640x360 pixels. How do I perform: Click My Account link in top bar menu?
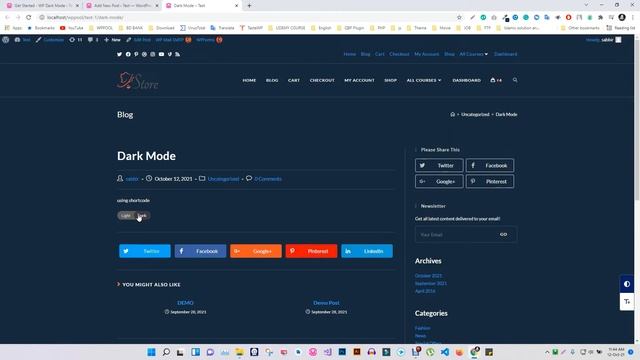[427, 54]
